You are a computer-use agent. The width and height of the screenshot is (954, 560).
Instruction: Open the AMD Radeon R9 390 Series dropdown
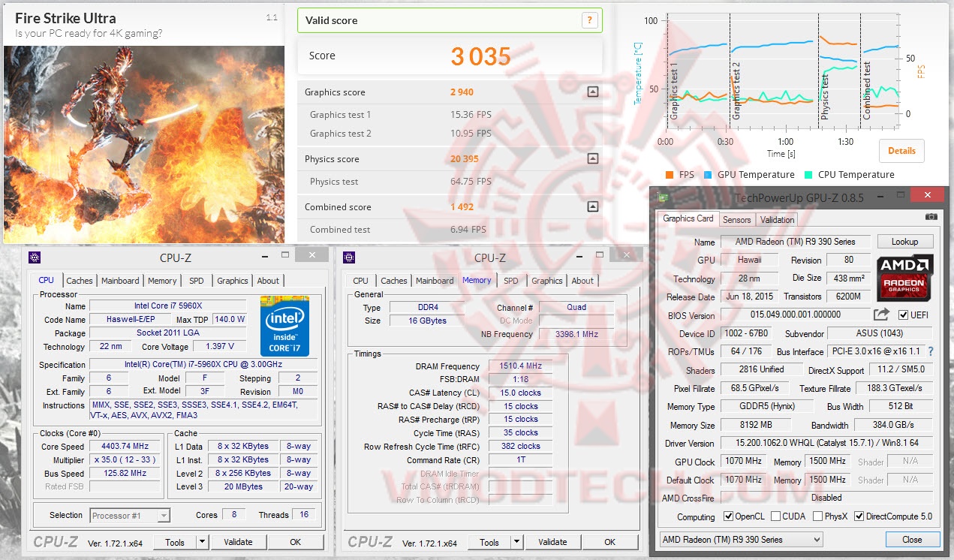(741, 540)
